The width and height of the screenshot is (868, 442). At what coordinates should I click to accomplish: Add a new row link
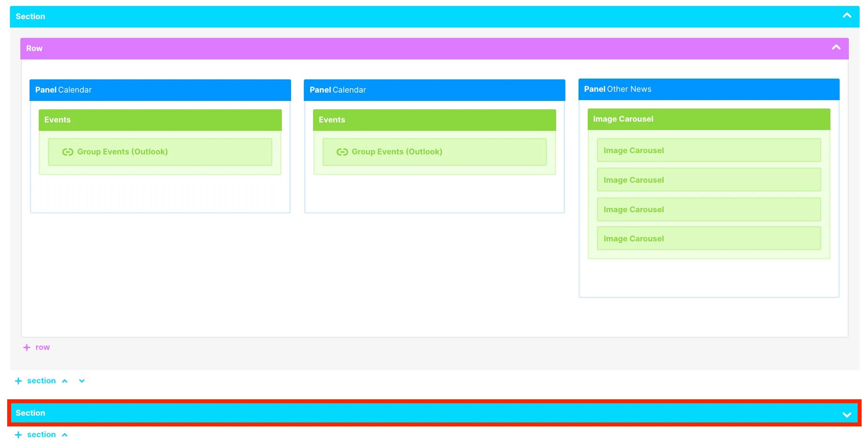(x=42, y=347)
